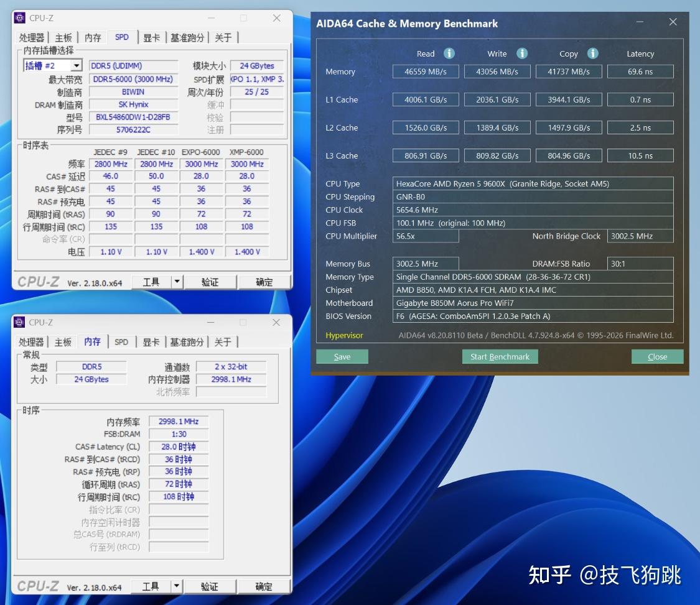Click the Hypervisor label in AIDA64
The width and height of the screenshot is (700, 605).
(x=344, y=335)
